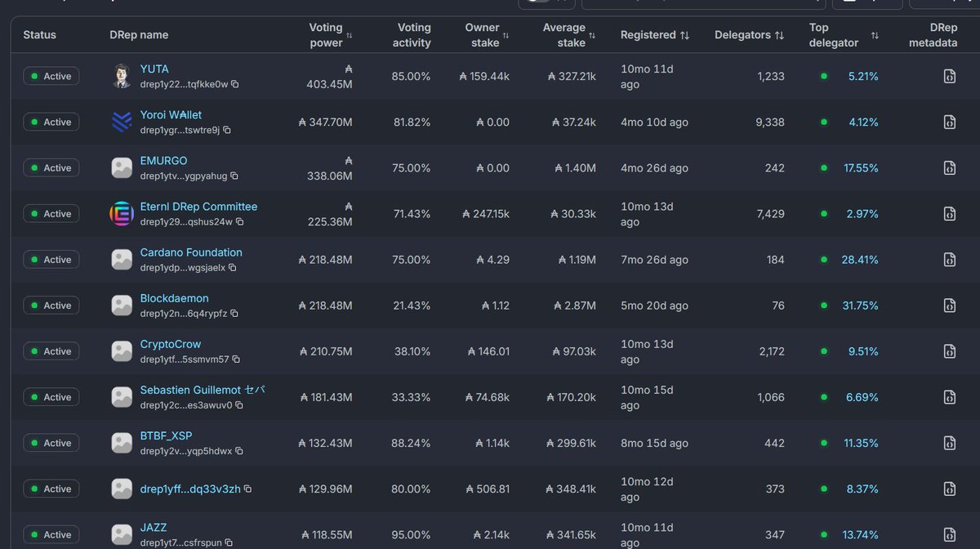Open DRep metadata icon for YUTA

point(949,77)
